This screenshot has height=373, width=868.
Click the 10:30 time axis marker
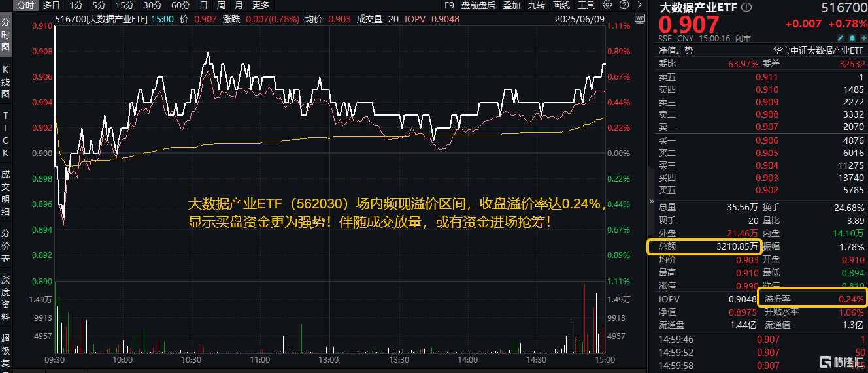coord(191,359)
